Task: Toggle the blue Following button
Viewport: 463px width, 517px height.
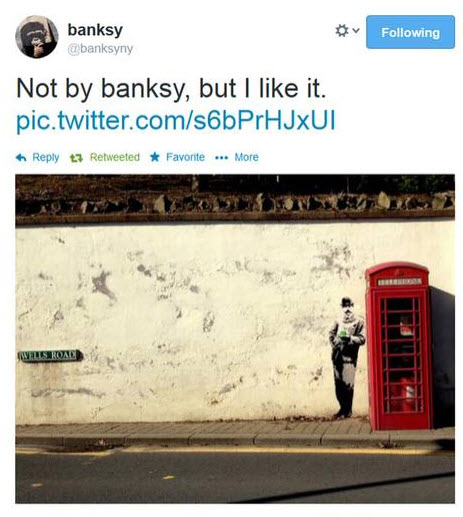Action: [410, 32]
